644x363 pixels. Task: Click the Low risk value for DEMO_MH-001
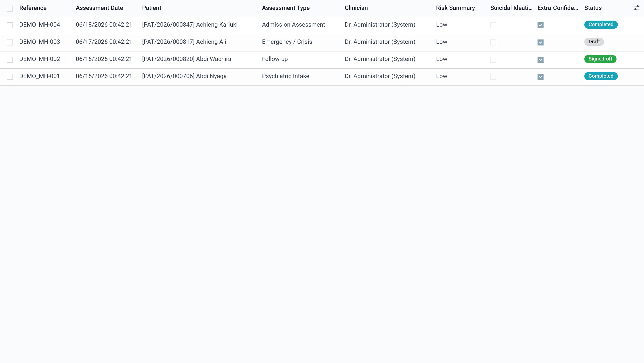(x=442, y=76)
